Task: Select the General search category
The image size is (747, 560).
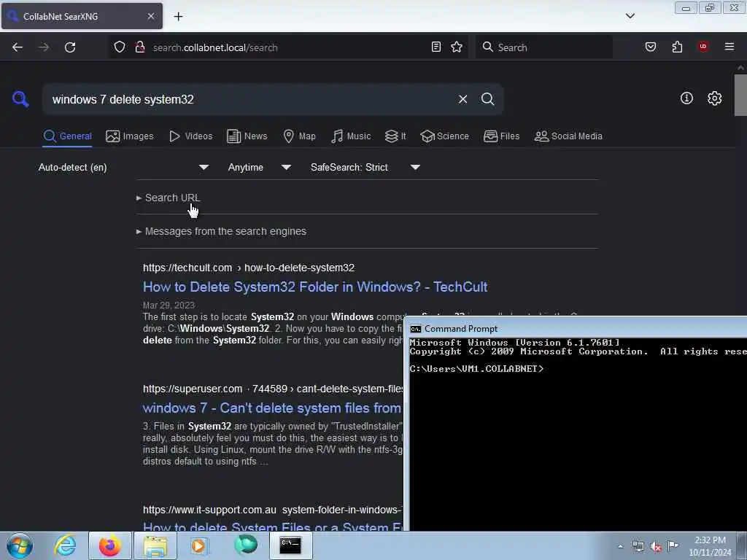Action: (x=67, y=136)
